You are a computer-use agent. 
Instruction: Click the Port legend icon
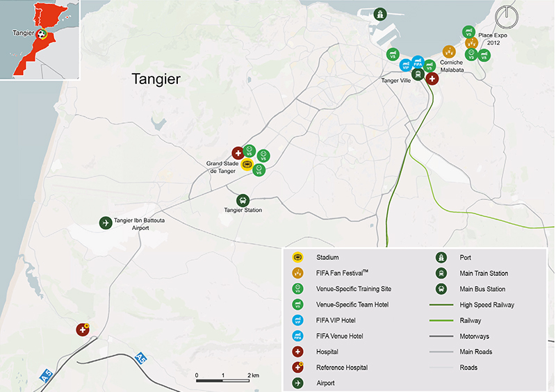click(x=441, y=257)
